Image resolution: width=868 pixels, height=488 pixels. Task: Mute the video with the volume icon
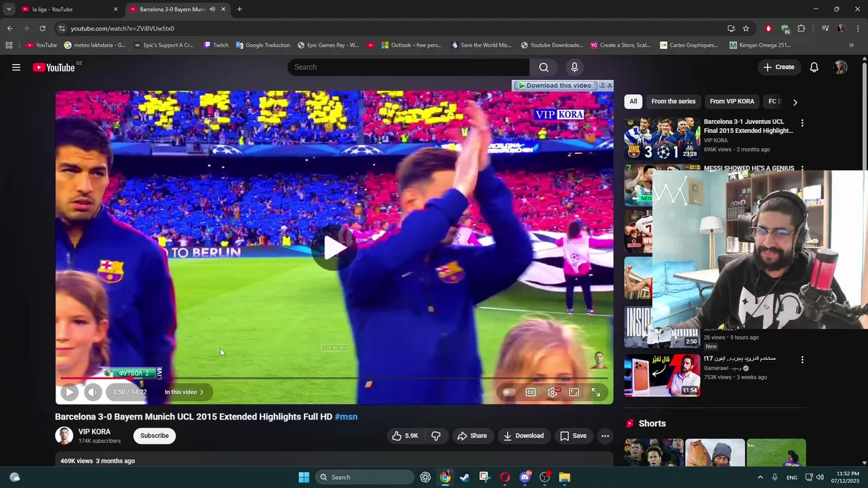pyautogui.click(x=93, y=392)
